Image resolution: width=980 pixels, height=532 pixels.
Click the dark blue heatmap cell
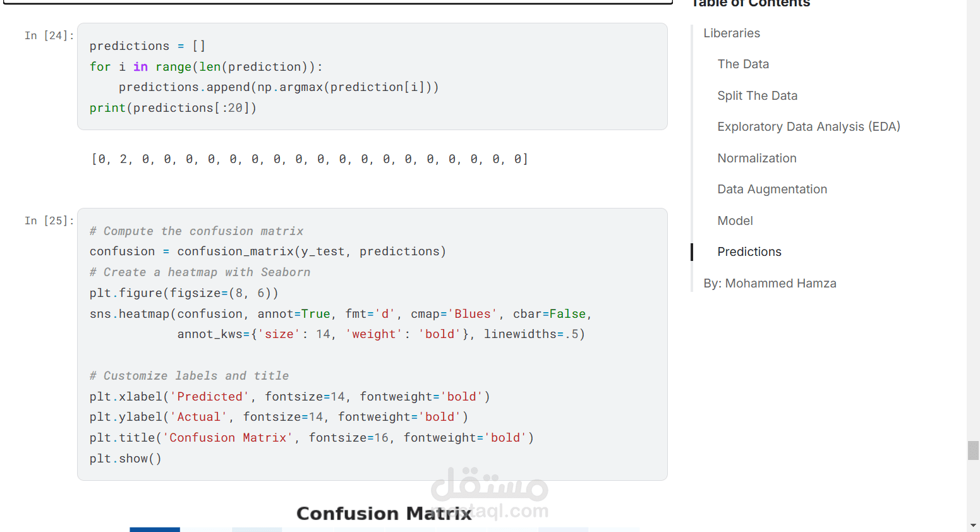[155, 529]
